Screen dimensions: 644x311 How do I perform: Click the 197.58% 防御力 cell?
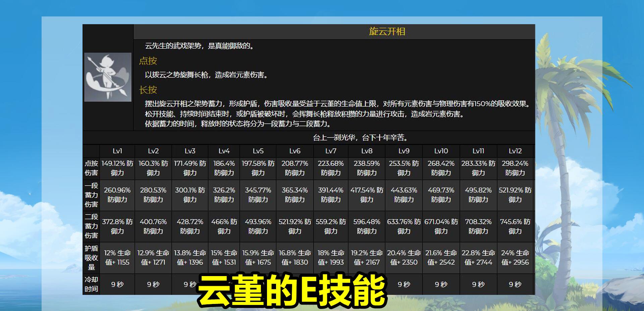[258, 168]
